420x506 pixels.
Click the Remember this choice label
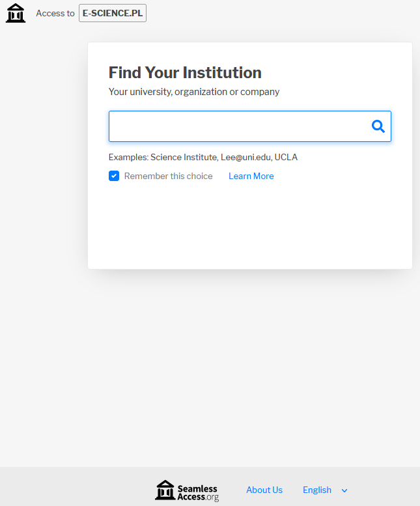[x=169, y=176]
